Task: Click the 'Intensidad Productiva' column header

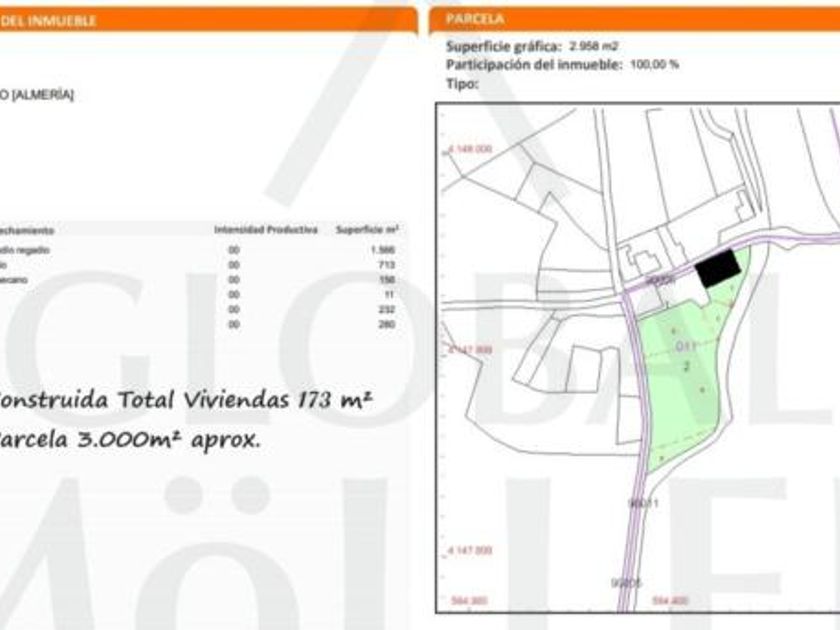Action: (266, 230)
